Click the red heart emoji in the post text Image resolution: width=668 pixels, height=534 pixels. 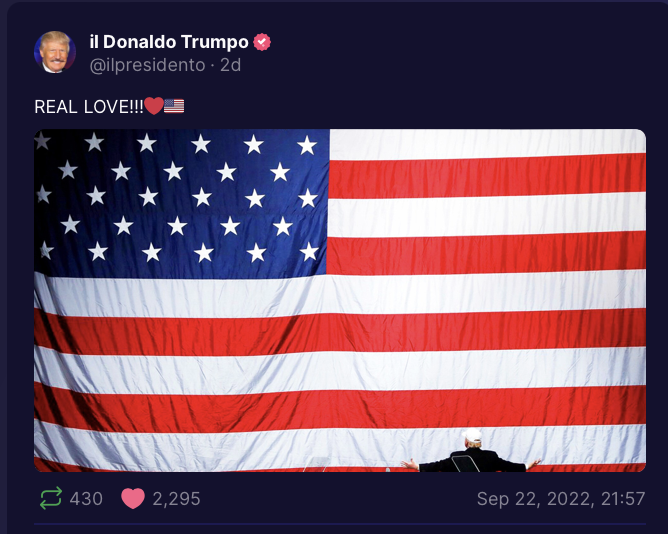tap(153, 106)
